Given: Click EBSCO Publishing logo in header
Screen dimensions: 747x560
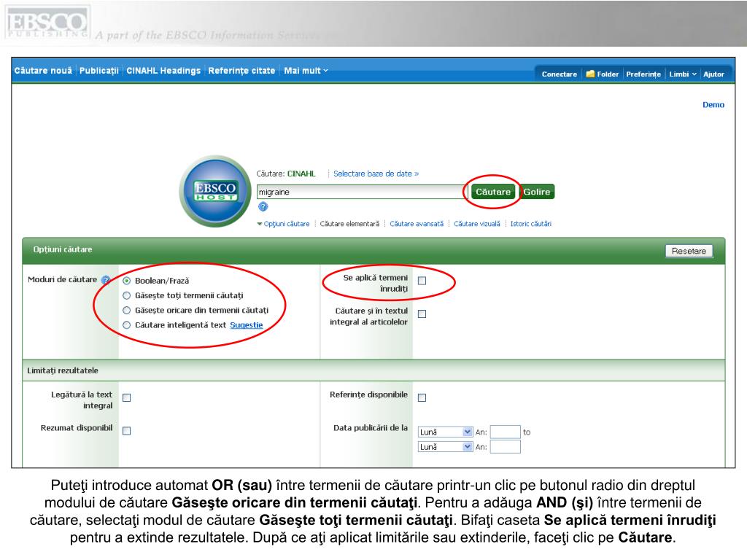Looking at the screenshot, I should [x=47, y=23].
